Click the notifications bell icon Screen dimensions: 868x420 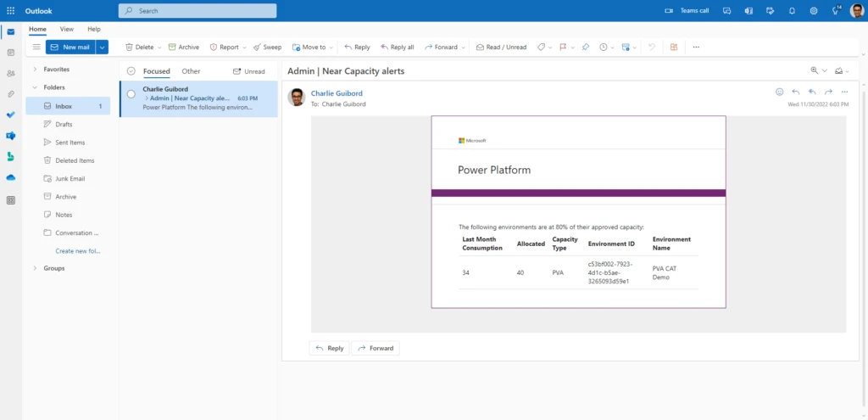point(792,11)
